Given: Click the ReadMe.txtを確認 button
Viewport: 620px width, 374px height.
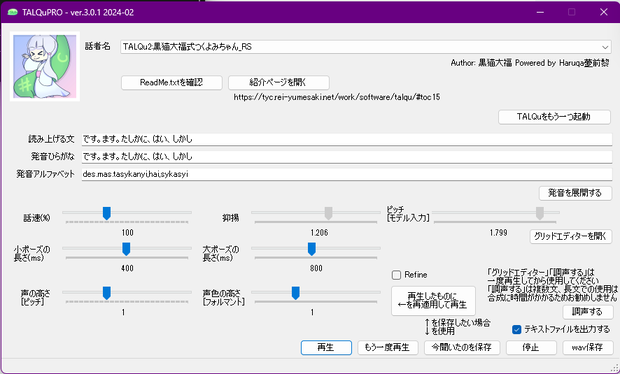Looking at the screenshot, I should coord(172,83).
